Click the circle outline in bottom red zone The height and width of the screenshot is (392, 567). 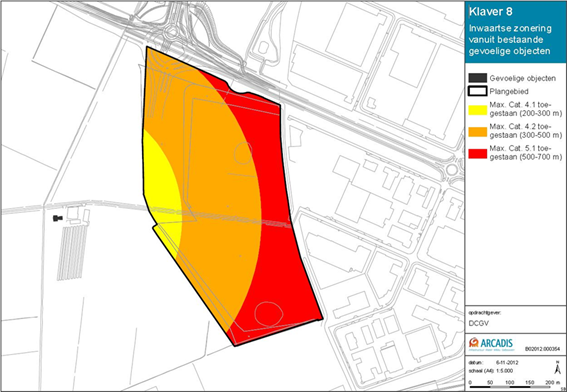tap(268, 314)
